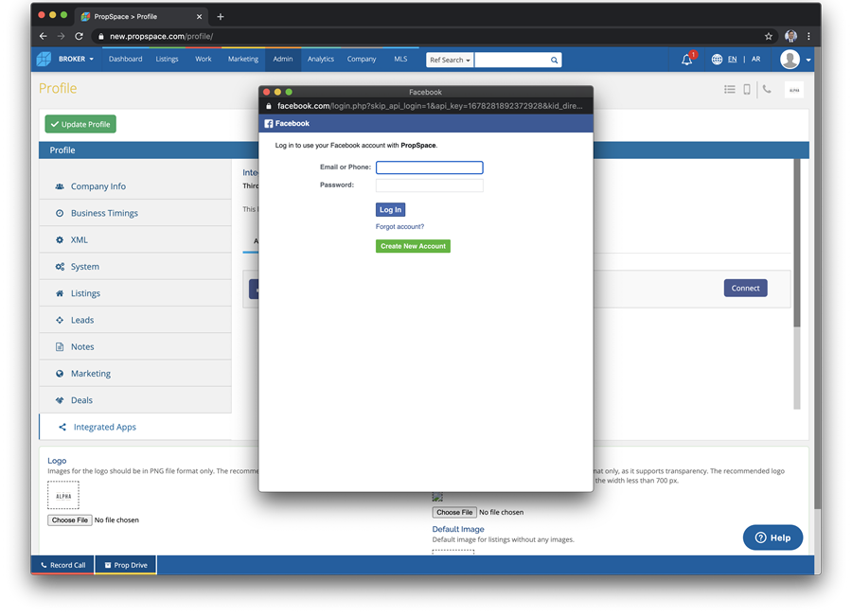852x616 pixels.
Task: Click the Marketing globe icon
Action: click(60, 373)
